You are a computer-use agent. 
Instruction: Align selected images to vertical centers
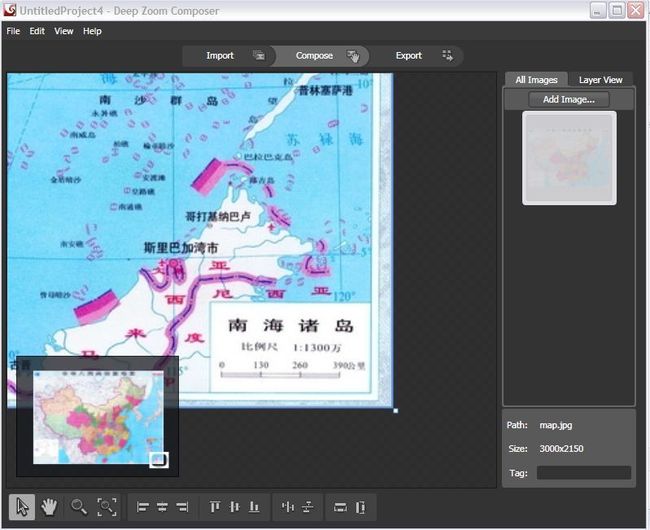pyautogui.click(x=235, y=507)
